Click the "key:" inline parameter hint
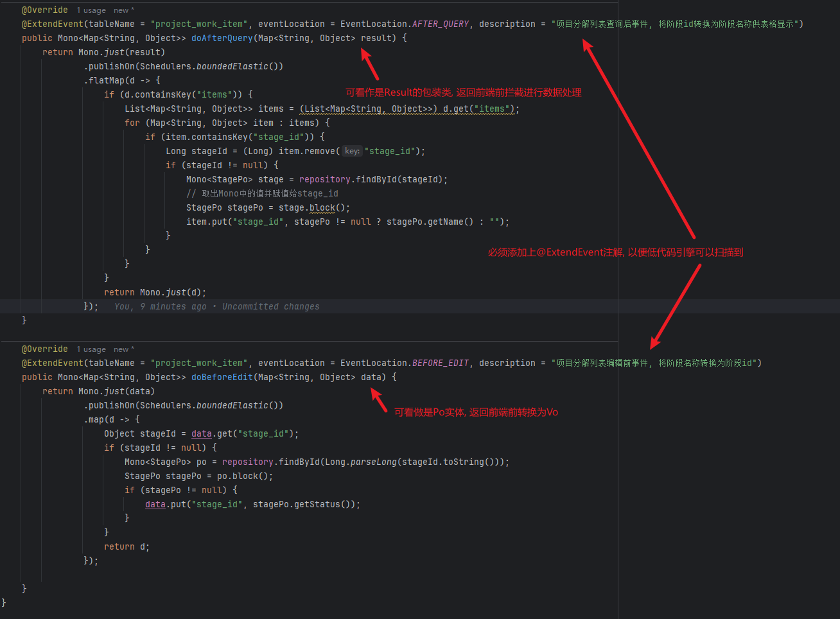 coord(351,151)
